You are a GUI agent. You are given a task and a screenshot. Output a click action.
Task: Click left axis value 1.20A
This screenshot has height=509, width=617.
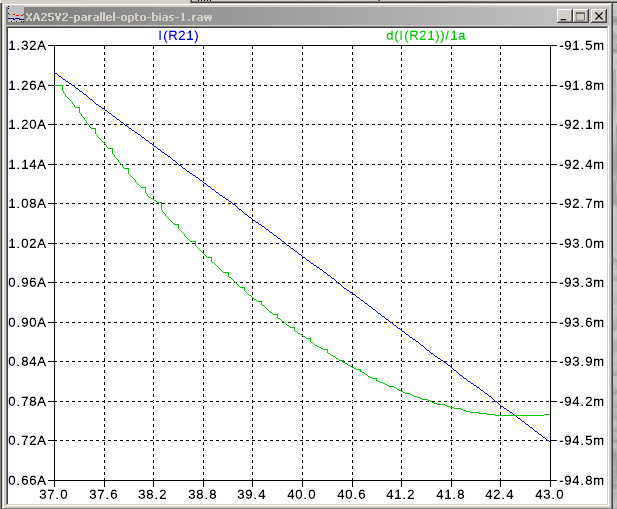pos(27,125)
